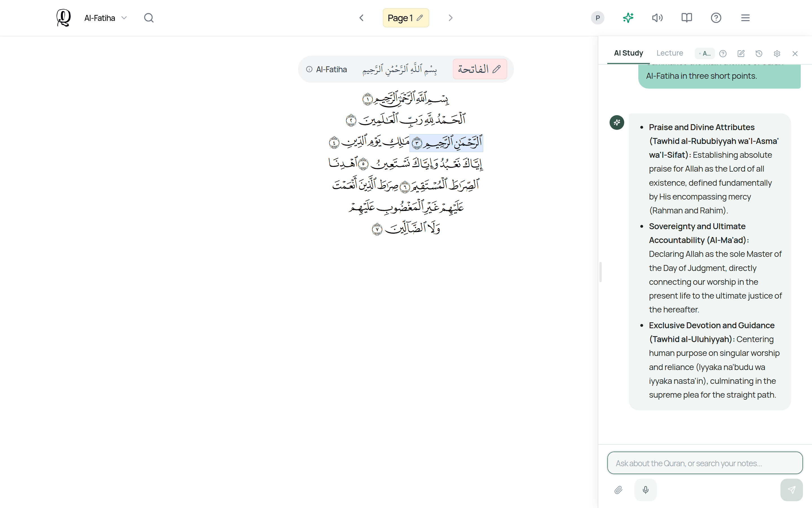Screen dimensions: 812x508
Task: Click the Exclusive Devotion and Guidance heading
Action: point(712,332)
